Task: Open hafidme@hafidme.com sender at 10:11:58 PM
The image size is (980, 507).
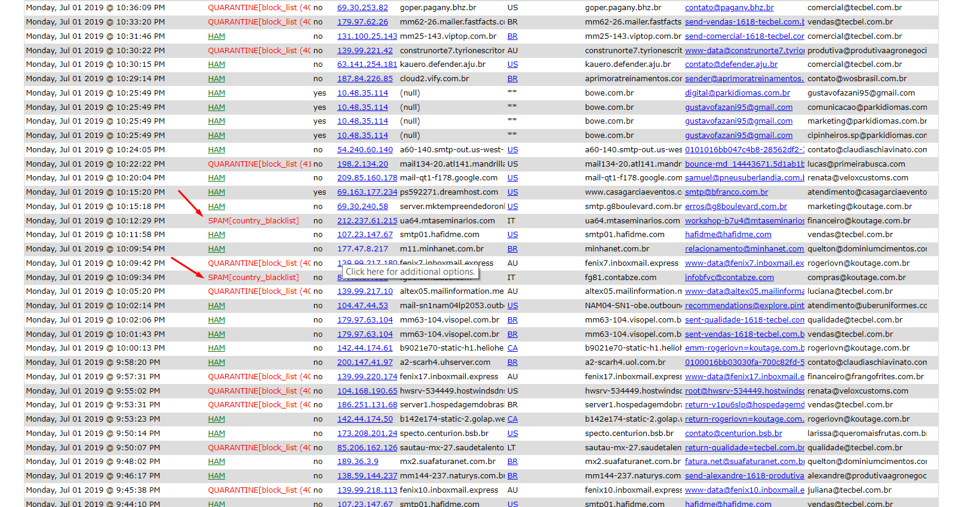Action: coord(727,235)
